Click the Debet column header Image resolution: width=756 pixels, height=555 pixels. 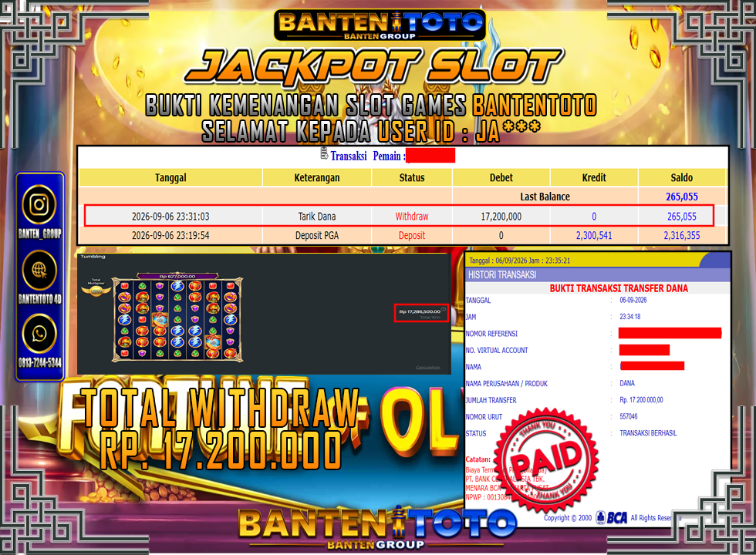click(501, 178)
